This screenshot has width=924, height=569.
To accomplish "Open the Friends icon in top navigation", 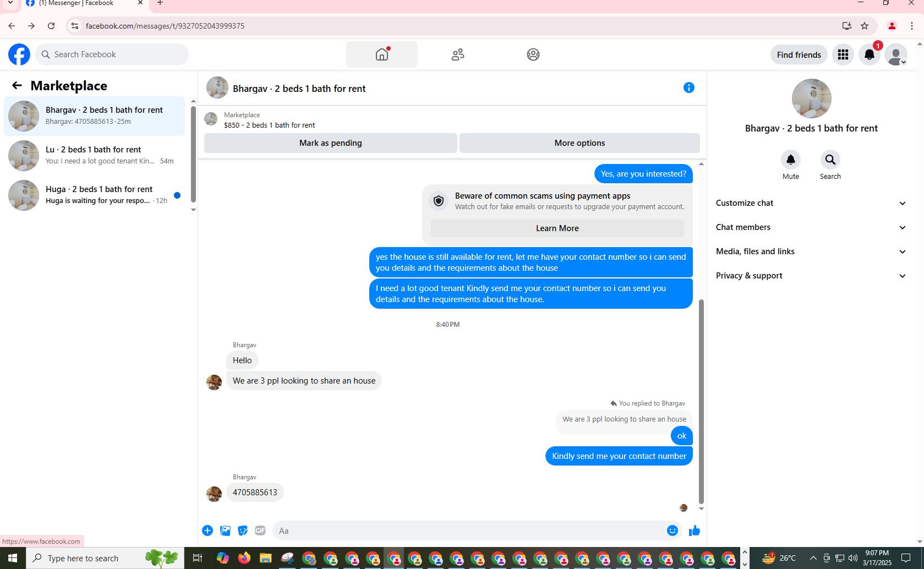I will click(458, 54).
